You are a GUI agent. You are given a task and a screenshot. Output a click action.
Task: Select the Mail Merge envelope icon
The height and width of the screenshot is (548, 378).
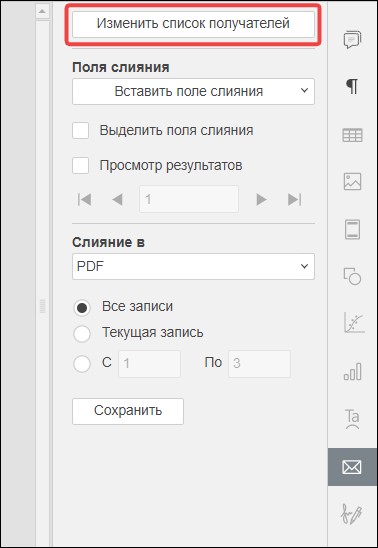[352, 467]
